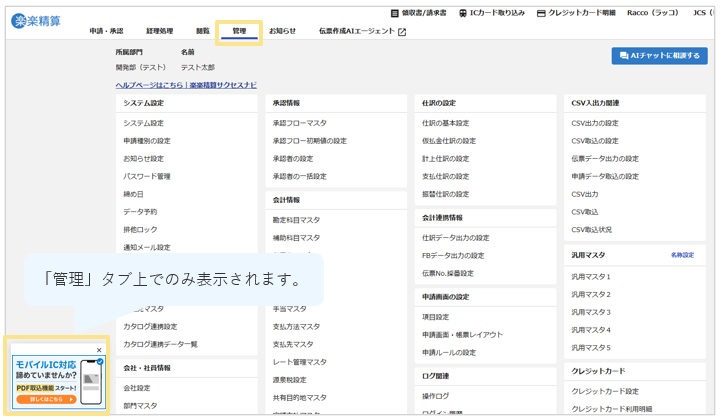Open お知らせ設定
Image resolution: width=721 pixels, height=420 pixels.
143,159
